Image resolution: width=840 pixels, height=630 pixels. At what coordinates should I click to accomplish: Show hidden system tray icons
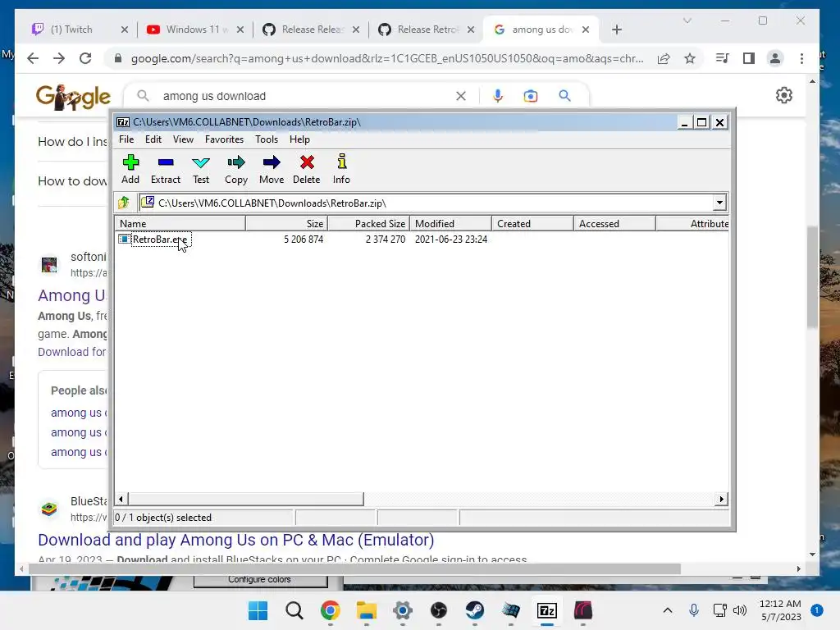click(x=668, y=610)
